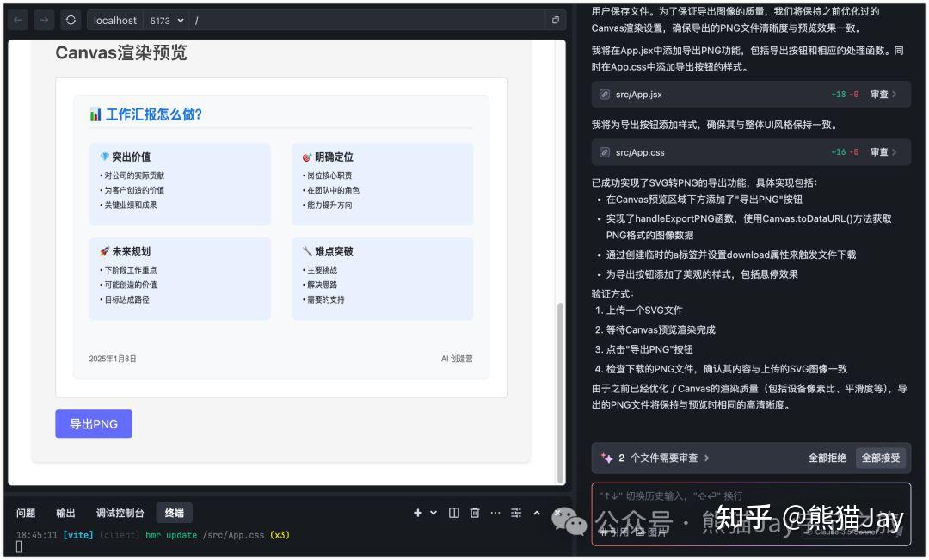Click the file icon next to src/App.jsx

pyautogui.click(x=605, y=94)
